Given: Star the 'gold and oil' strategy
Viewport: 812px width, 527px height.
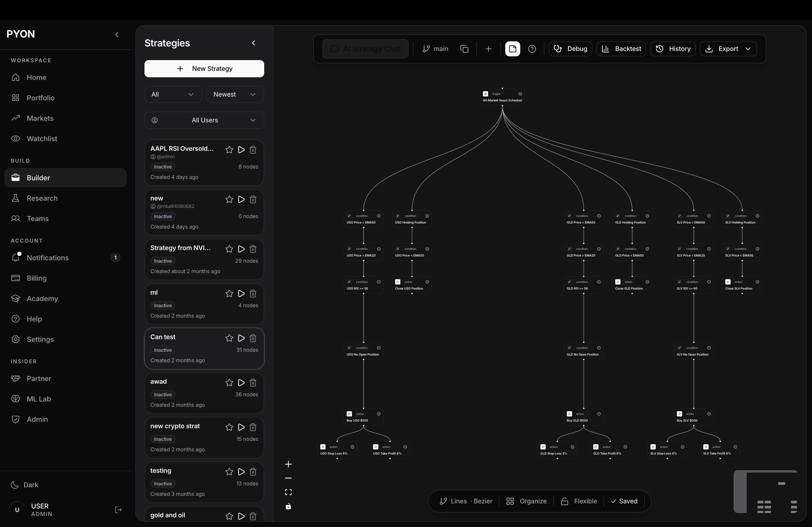Looking at the screenshot, I should coord(229,517).
